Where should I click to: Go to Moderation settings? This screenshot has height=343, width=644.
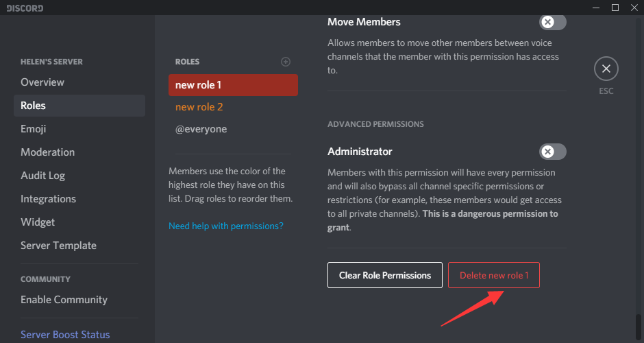tap(48, 152)
